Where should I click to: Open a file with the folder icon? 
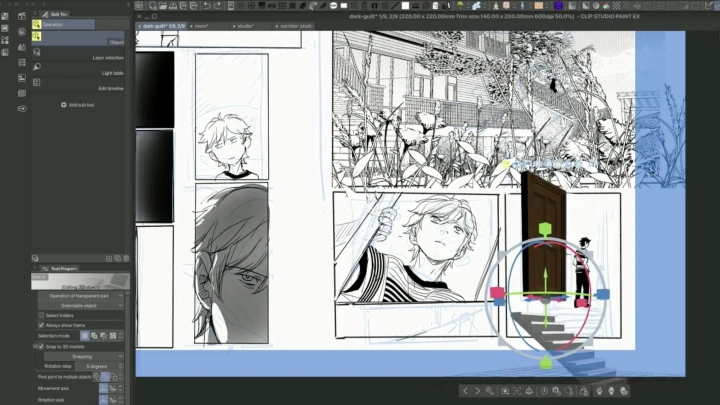163,6
